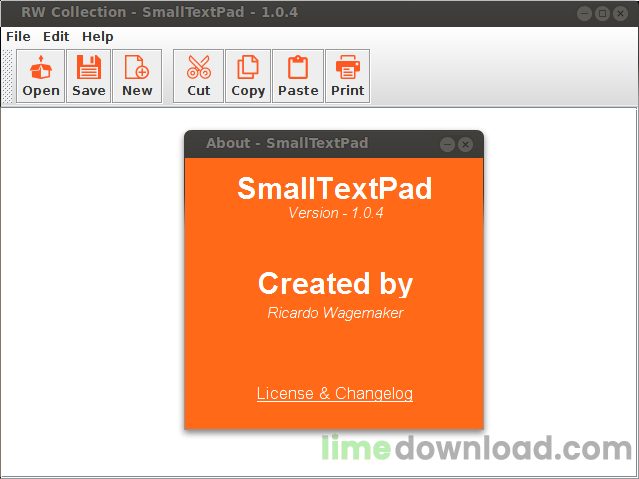Follow the License & Changelog link
This screenshot has height=479, width=639.
tap(335, 393)
